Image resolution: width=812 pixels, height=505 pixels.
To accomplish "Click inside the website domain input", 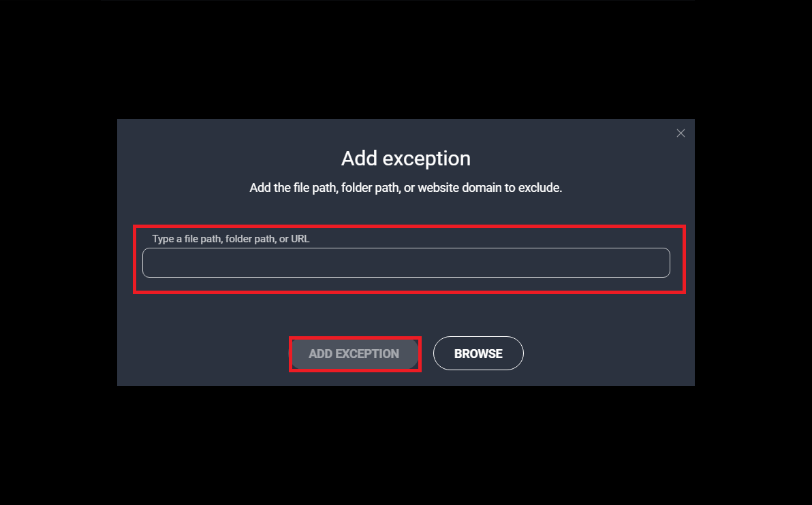I will (x=406, y=263).
